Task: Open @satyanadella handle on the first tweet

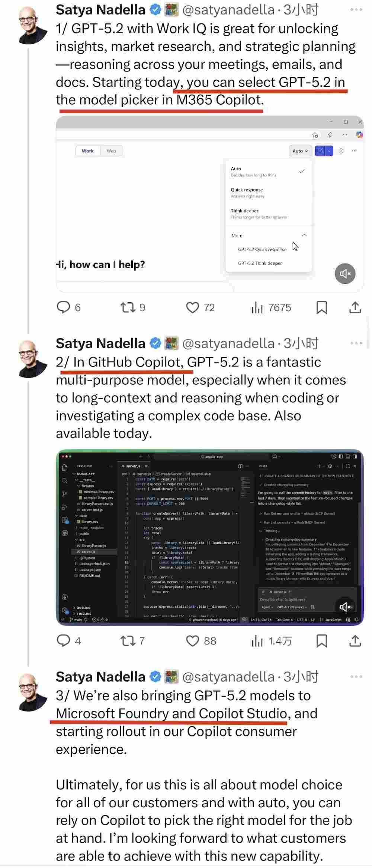Action: pyautogui.click(x=228, y=10)
